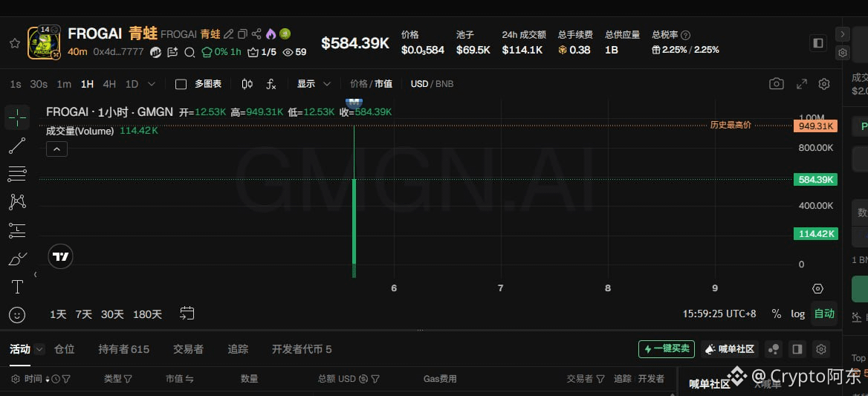Open the 仓位 positions tab
The height and width of the screenshot is (396, 868).
click(64, 349)
